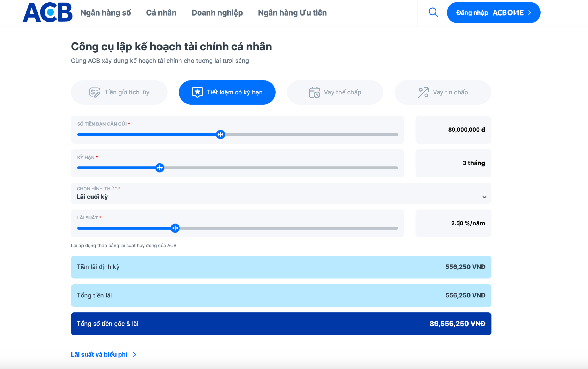The image size is (588, 369).
Task: Open the Cá nhân menu
Action: coord(161,13)
